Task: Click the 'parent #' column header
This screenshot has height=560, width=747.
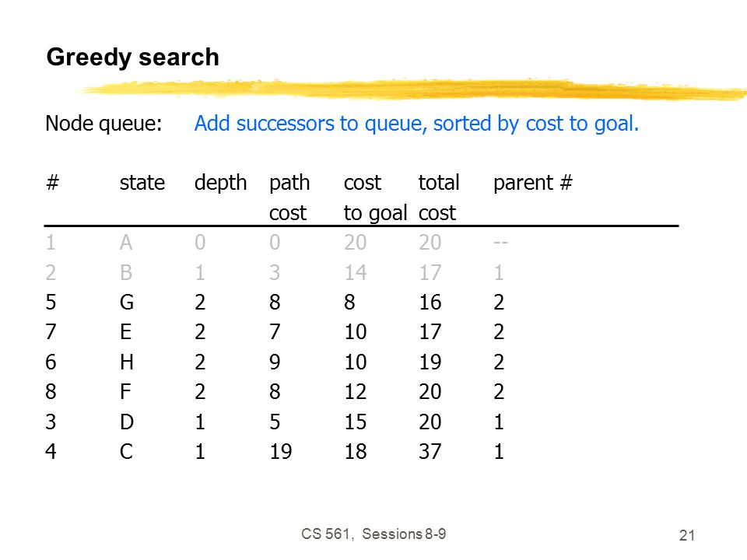Action: pos(532,183)
